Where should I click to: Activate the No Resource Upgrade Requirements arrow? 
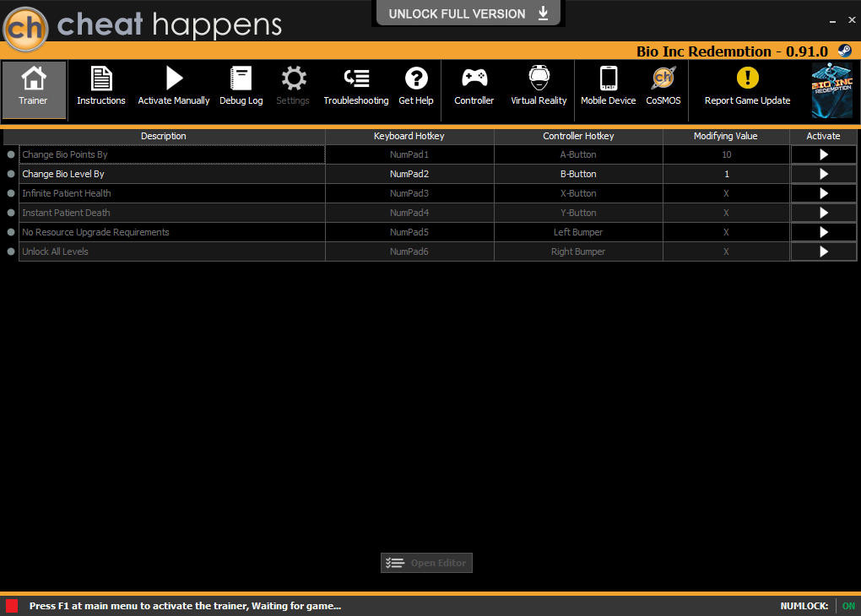pyautogui.click(x=823, y=232)
